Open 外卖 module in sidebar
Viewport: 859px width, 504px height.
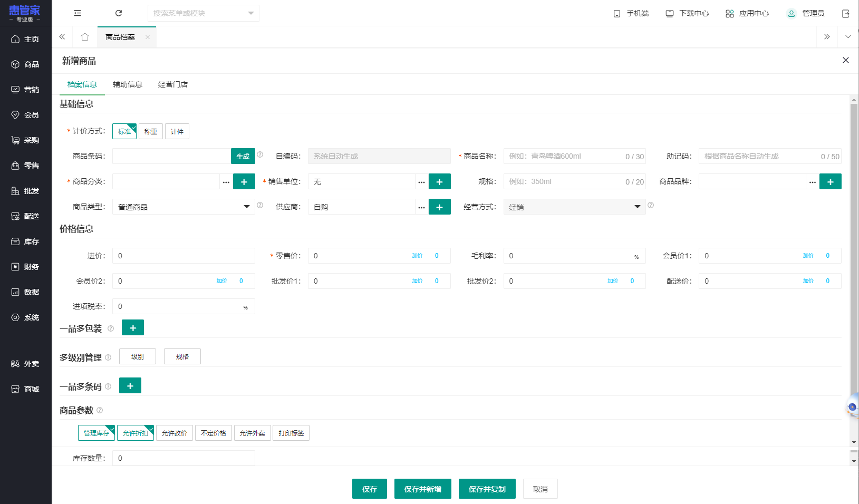click(x=25, y=364)
